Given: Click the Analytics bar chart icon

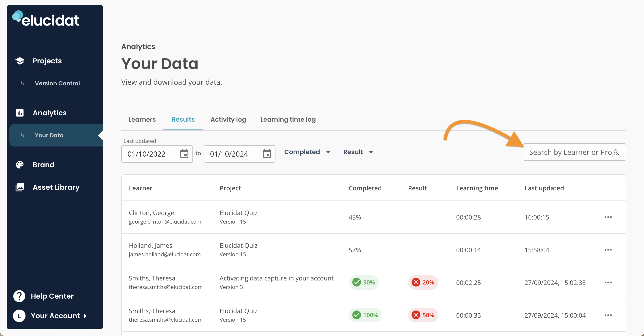Looking at the screenshot, I should [x=20, y=113].
